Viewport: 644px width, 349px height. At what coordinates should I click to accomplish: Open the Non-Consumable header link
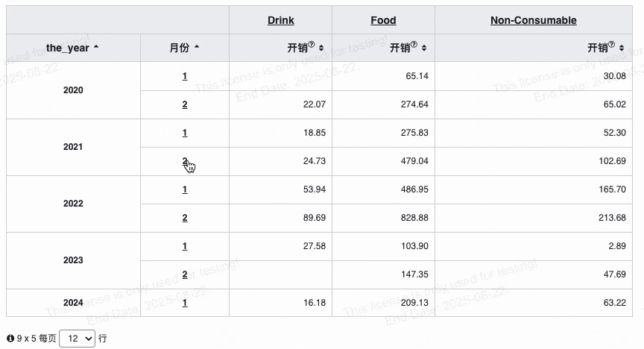534,20
